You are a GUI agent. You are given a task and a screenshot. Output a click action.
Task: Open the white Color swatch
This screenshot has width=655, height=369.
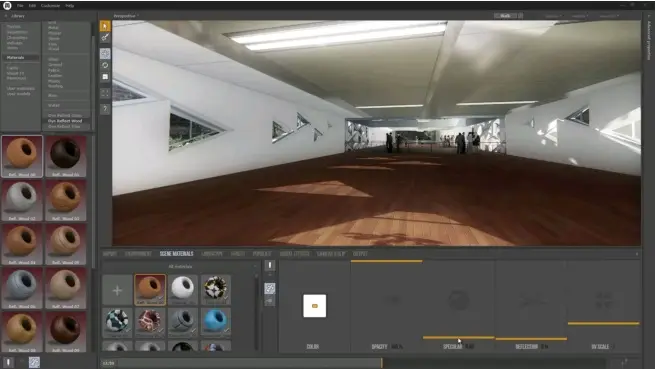coord(315,306)
